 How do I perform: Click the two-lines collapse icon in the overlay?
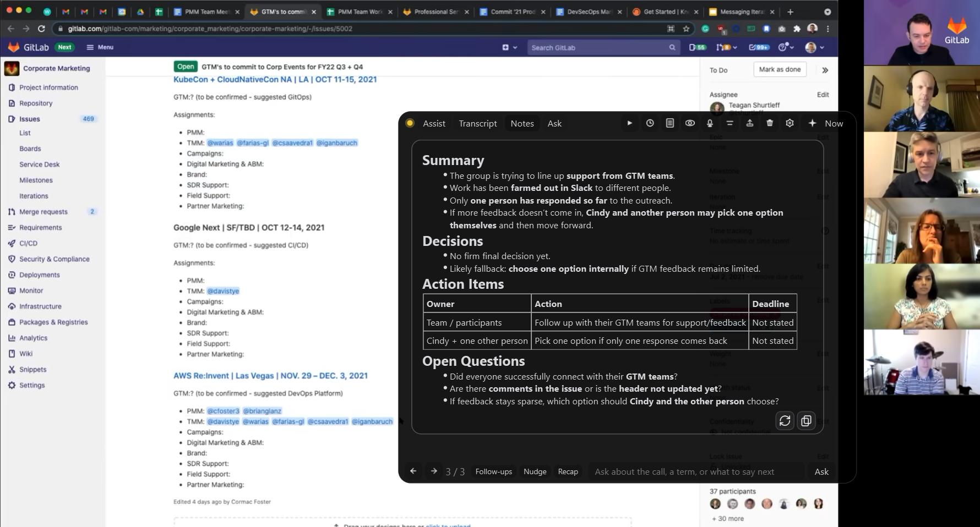[729, 123]
